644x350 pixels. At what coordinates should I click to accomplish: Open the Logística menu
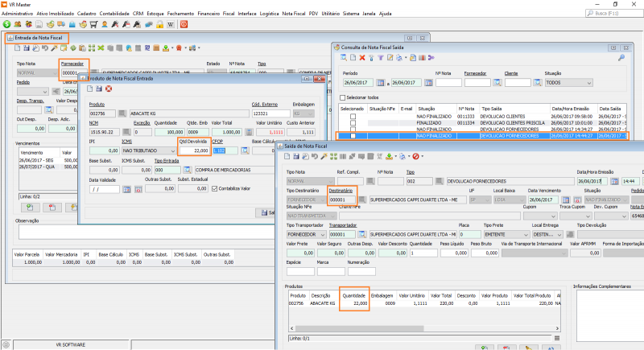pos(269,14)
